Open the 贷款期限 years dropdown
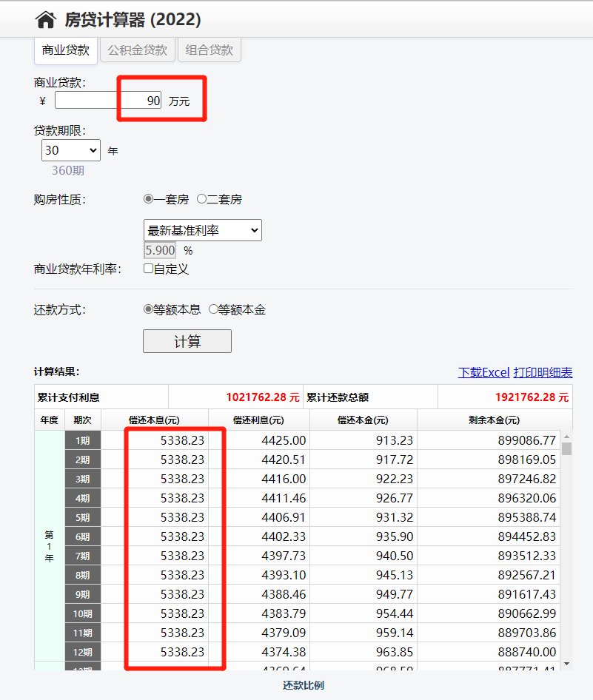This screenshot has height=700, width=593. coord(71,150)
